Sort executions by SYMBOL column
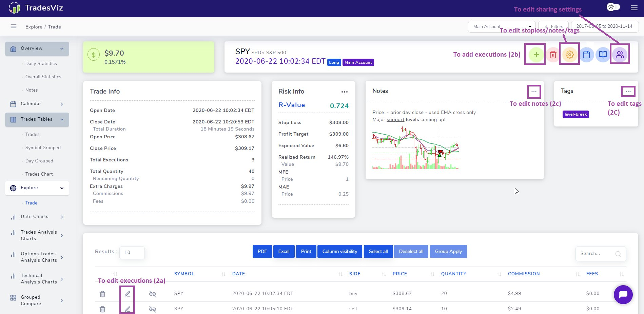 coord(184,274)
